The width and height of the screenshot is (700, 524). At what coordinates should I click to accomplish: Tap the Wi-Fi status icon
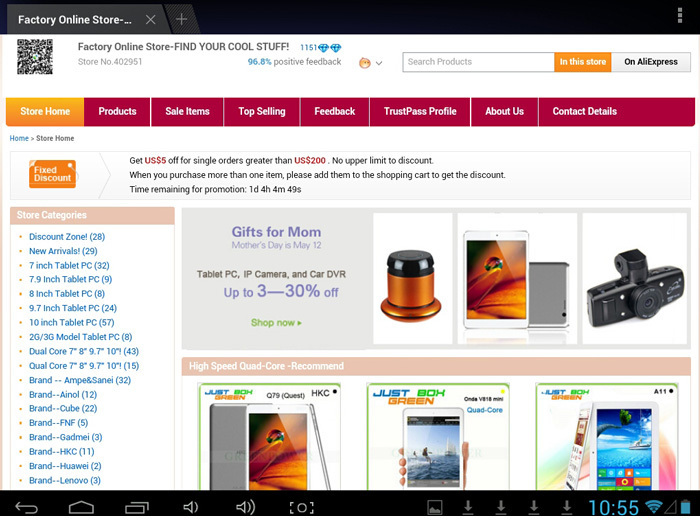tap(654, 507)
